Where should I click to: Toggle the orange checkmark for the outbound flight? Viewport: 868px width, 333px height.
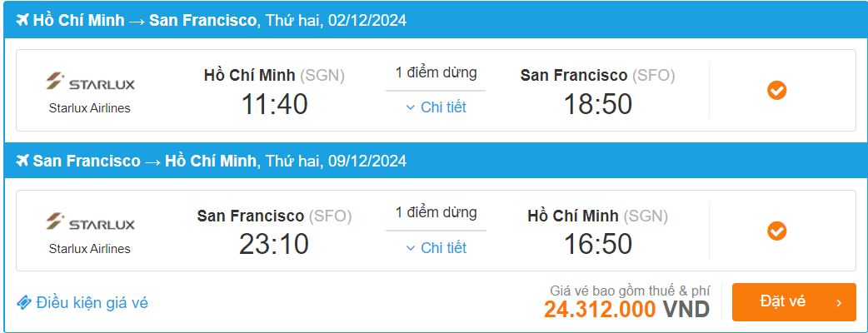click(x=776, y=90)
